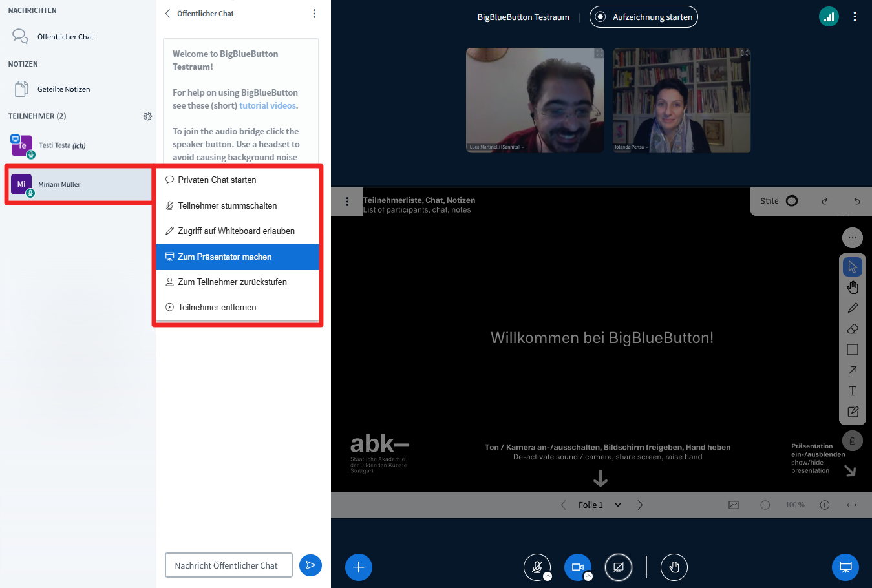Image resolution: width=872 pixels, height=588 pixels.
Task: Collapse chat with back chevron
Action: click(168, 14)
